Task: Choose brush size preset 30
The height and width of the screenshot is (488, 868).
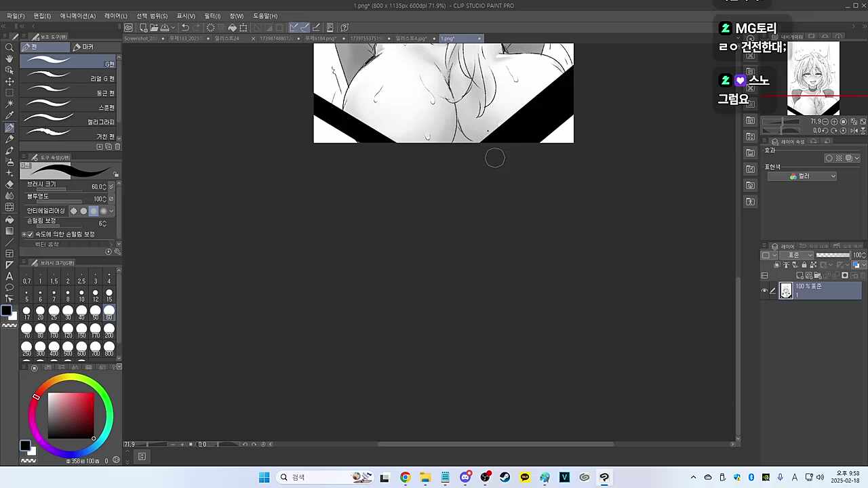Action: click(x=68, y=312)
